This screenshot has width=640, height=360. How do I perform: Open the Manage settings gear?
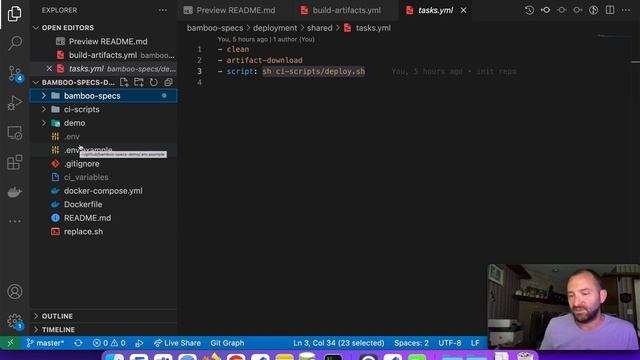15,321
